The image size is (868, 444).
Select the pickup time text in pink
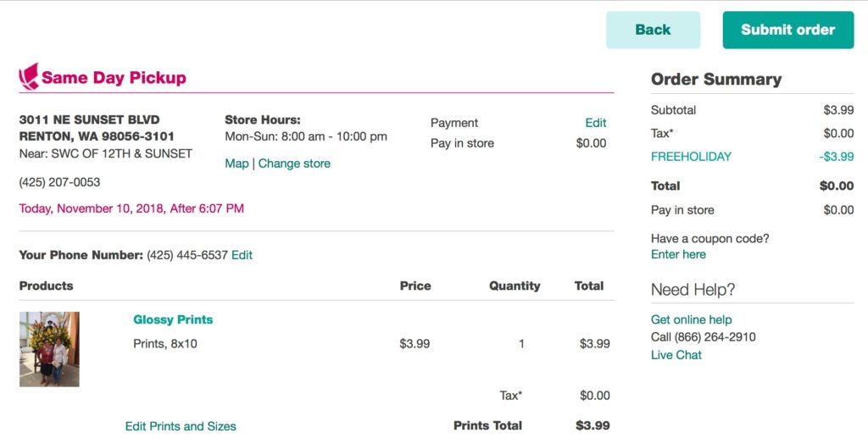tap(131, 208)
